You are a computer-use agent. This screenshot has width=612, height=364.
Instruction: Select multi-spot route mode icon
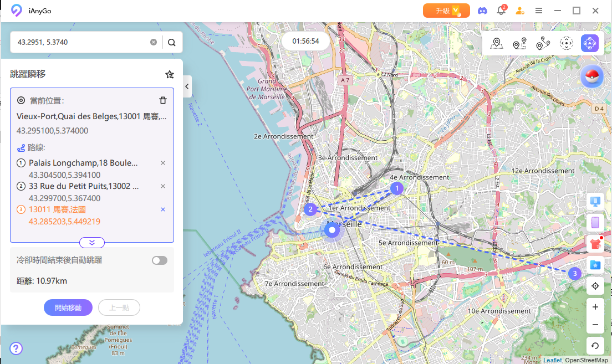pos(543,43)
